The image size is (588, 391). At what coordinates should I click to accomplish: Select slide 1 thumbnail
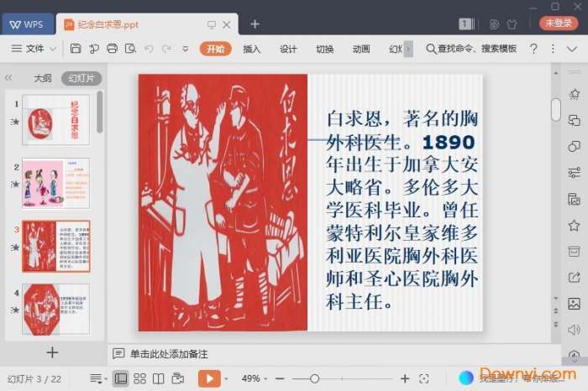(56, 119)
